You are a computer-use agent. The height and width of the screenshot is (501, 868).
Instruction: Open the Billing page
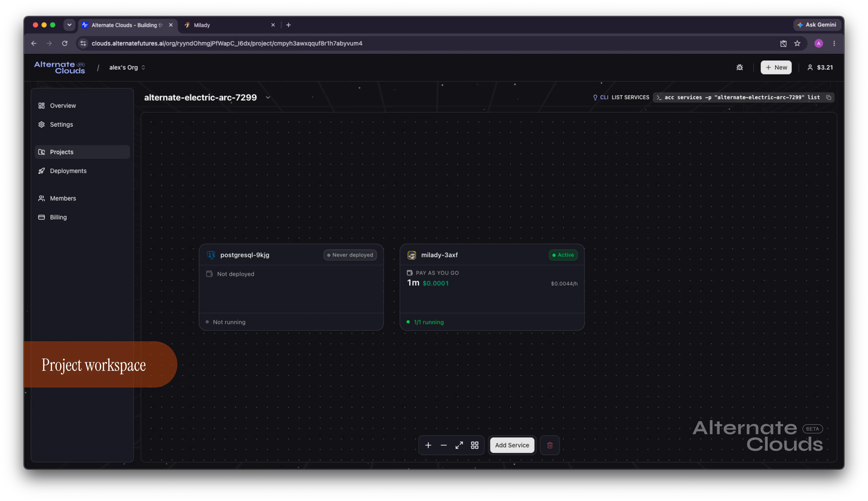point(82,217)
